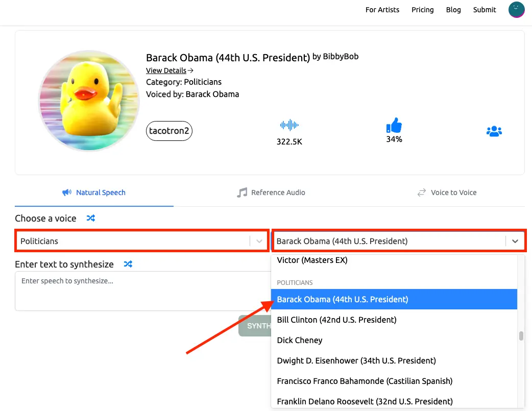The height and width of the screenshot is (411, 532).
Task: Click the rubber duck voice thumbnail
Action: click(x=89, y=101)
